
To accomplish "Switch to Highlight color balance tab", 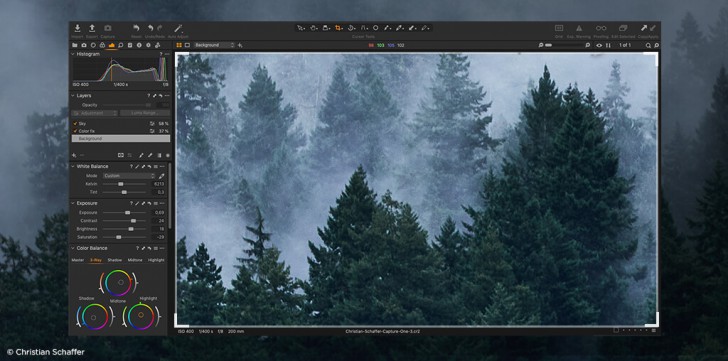I will pyautogui.click(x=156, y=260).
